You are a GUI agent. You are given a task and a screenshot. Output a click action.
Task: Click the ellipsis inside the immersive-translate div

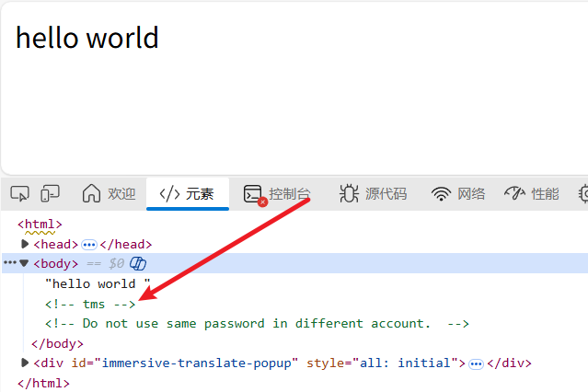[476, 363]
